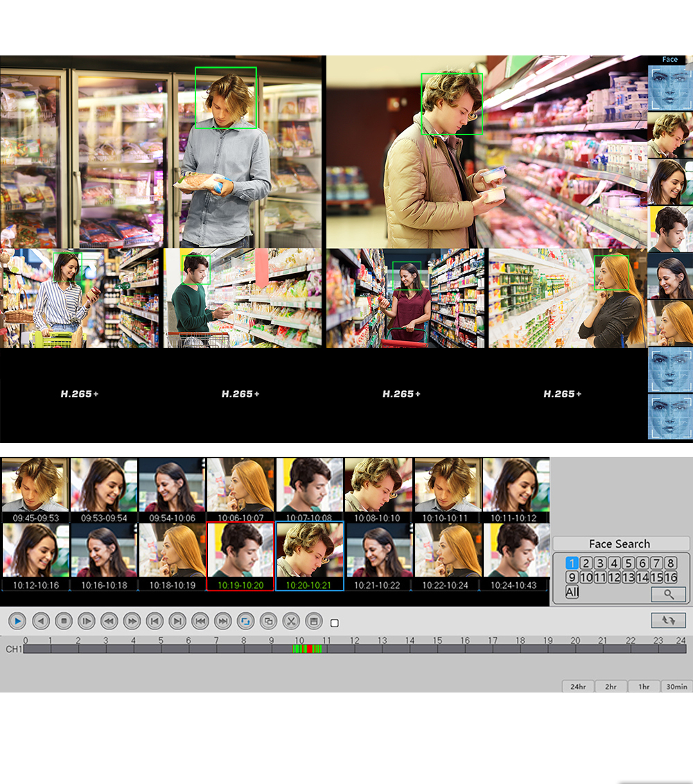The height and width of the screenshot is (784, 693).
Task: Click the refresh arrows button
Action: click(x=668, y=620)
